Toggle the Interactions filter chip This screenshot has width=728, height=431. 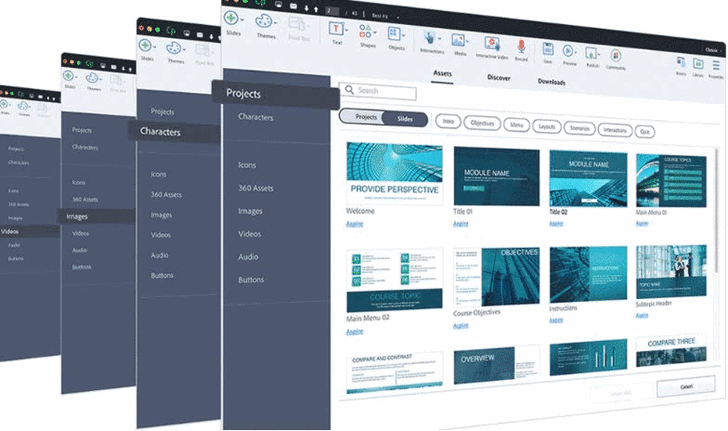[615, 130]
